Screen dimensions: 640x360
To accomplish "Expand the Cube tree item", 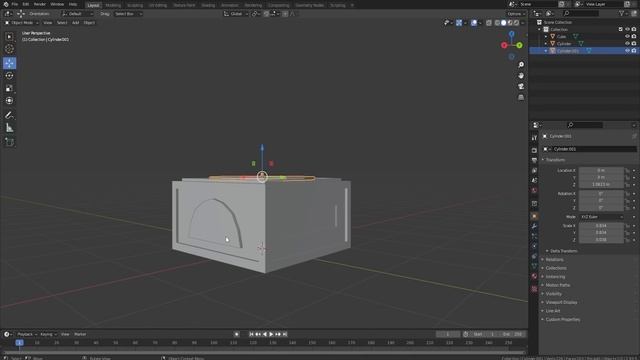I will coord(546,36).
